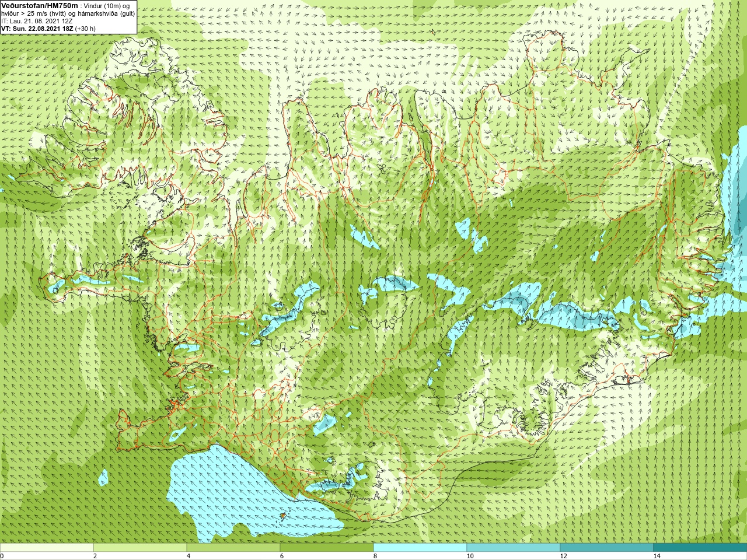
Task: Click the legend scale label "6"
Action: click(x=282, y=556)
